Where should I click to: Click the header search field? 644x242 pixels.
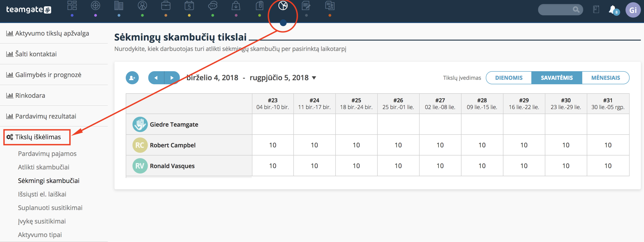point(560,10)
